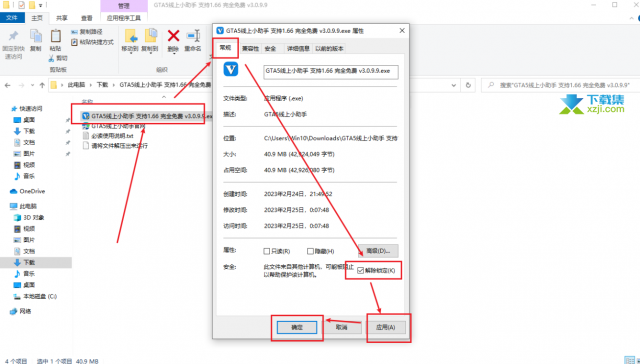Switch to the 应用程序工具 ribbon tab

pos(124,18)
